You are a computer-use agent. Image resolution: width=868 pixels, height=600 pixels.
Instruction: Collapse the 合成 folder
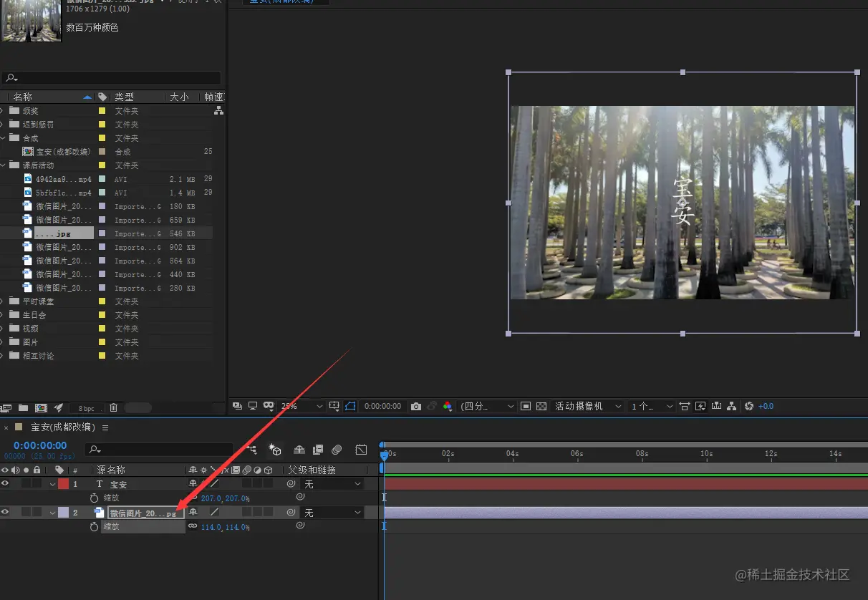click(2, 138)
